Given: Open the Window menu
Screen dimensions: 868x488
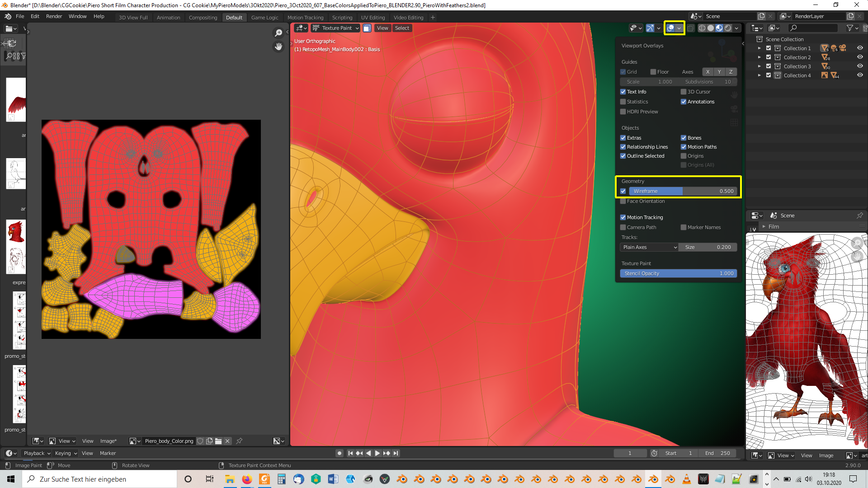Looking at the screenshot, I should (x=77, y=16).
